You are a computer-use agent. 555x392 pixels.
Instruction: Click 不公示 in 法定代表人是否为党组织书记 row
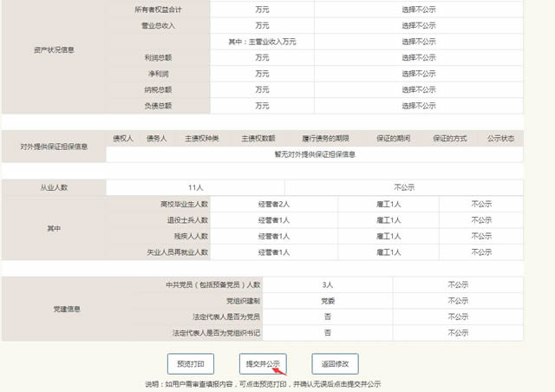point(458,333)
